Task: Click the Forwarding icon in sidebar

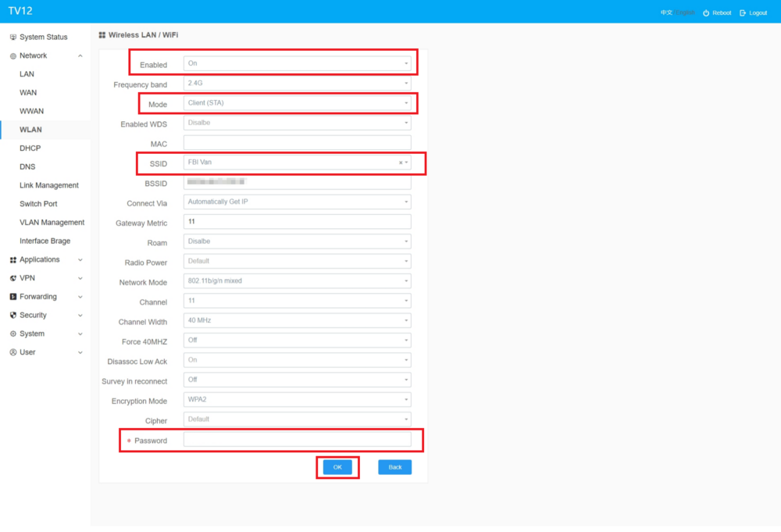Action: [x=13, y=297]
